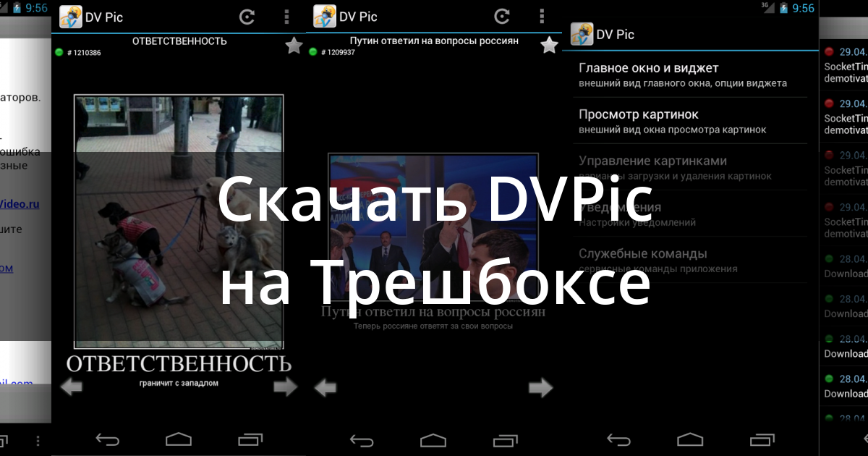868x456 pixels.
Task: Open three-dot menu on Путин picture screen
Action: pos(542,17)
